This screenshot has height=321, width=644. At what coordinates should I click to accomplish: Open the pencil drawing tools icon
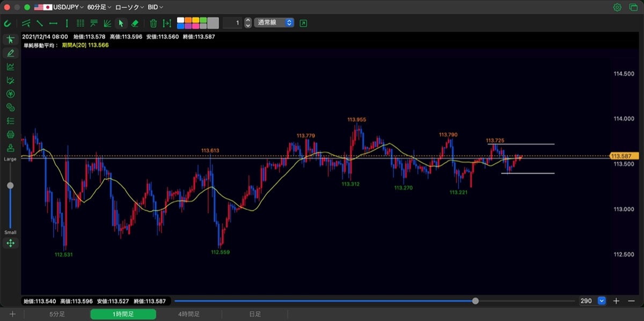10,53
